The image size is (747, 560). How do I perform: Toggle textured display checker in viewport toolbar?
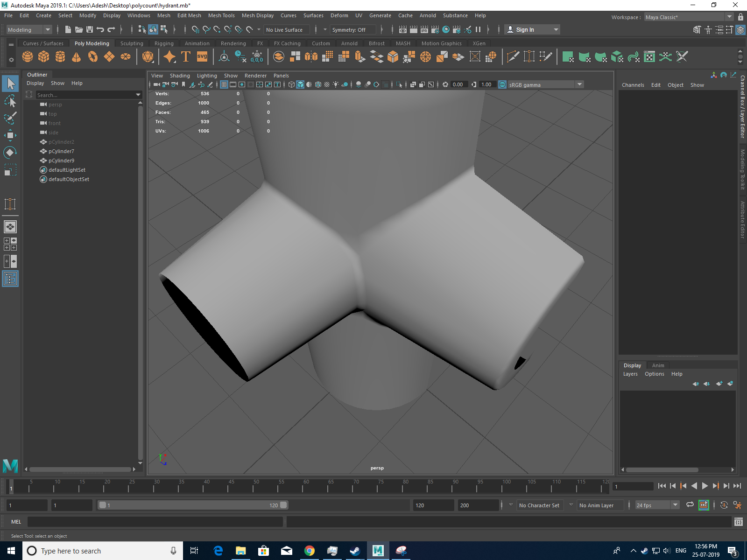[x=327, y=84]
